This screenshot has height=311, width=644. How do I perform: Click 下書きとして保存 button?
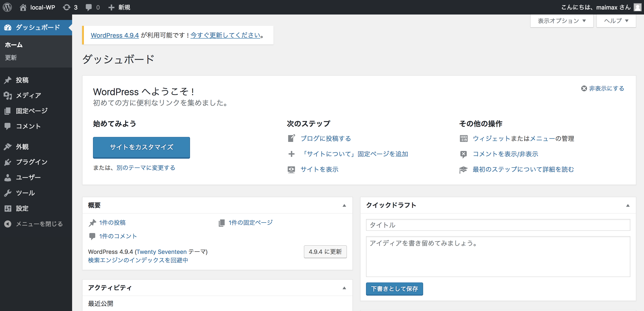(x=395, y=289)
